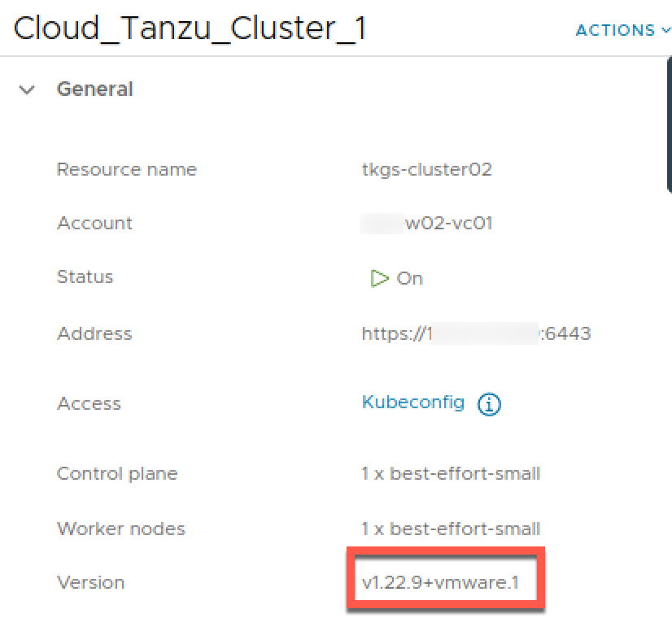Click the General section heading

[94, 89]
